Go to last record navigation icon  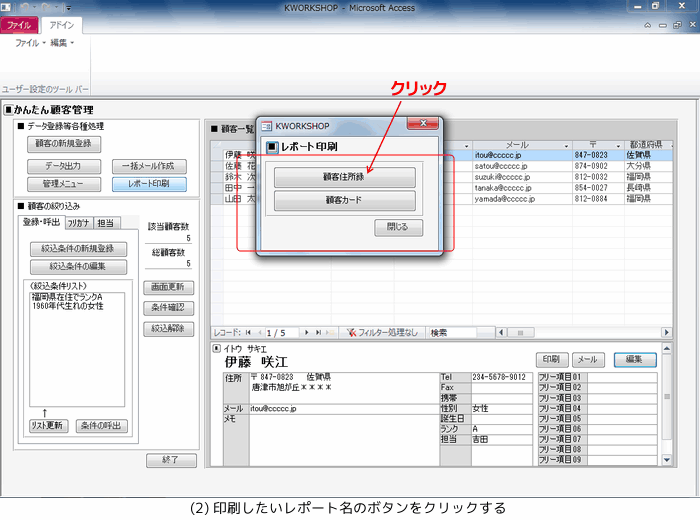318,333
